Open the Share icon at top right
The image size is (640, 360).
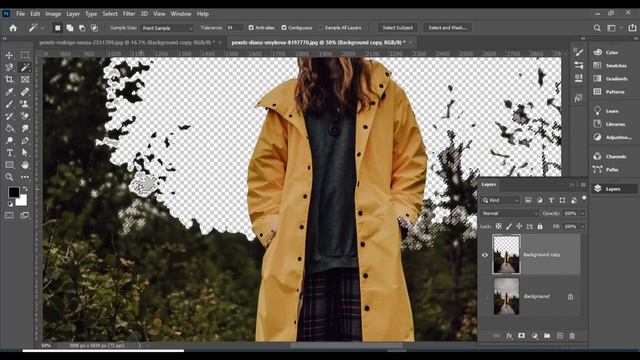click(x=632, y=28)
